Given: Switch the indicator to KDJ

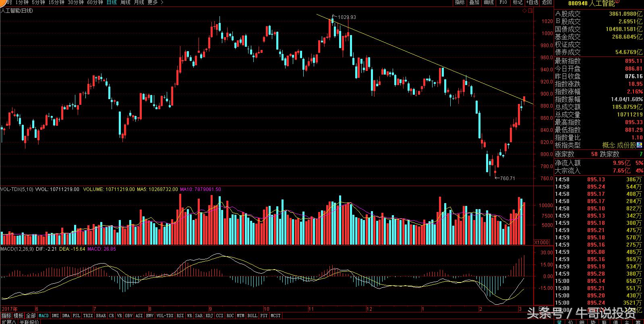Looking at the screenshot, I should click(x=209, y=316).
